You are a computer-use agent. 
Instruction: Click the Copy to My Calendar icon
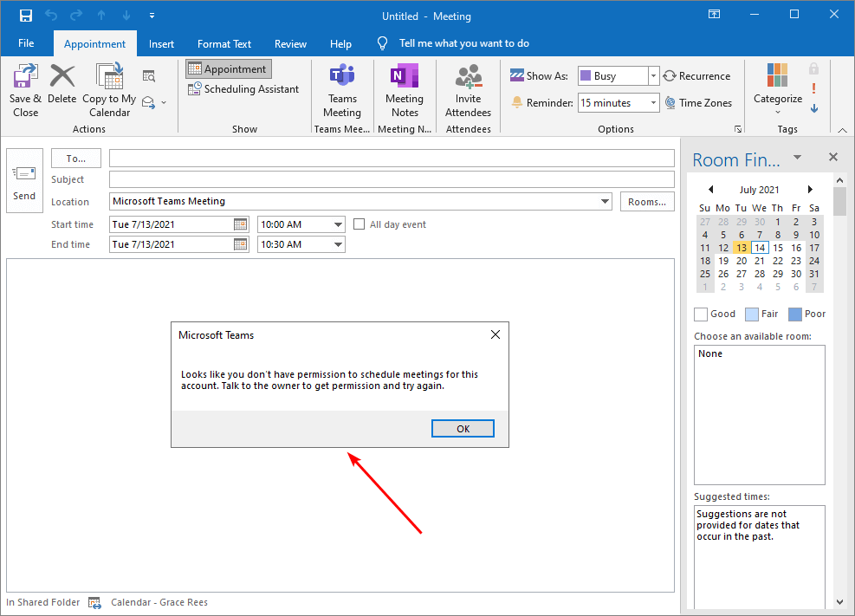tap(110, 75)
